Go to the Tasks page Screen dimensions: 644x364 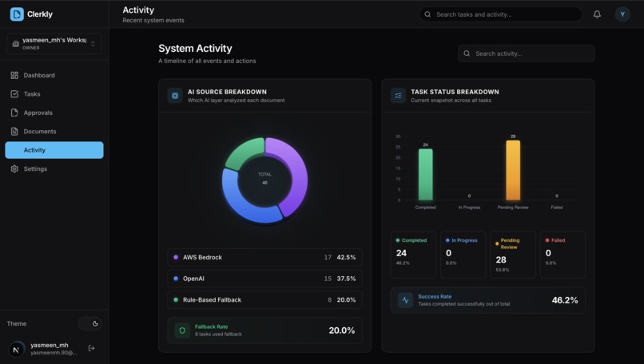point(54,94)
